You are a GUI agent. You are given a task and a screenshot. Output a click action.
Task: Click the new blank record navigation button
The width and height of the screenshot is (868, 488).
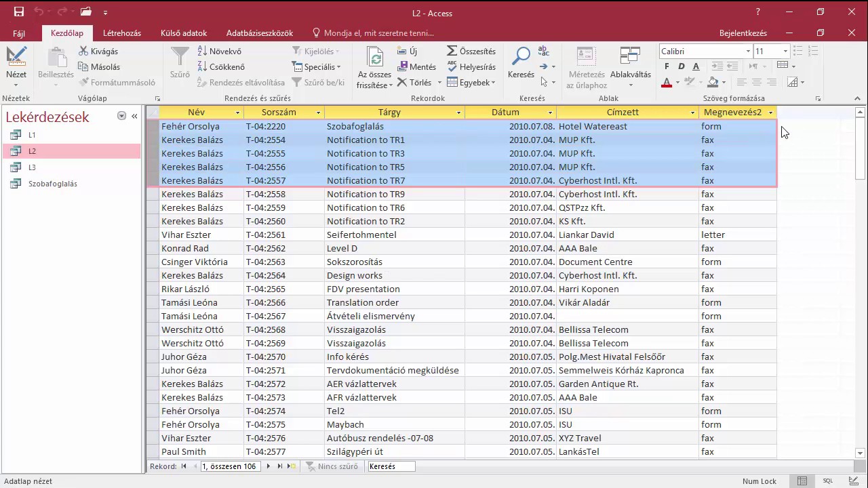[292, 466]
